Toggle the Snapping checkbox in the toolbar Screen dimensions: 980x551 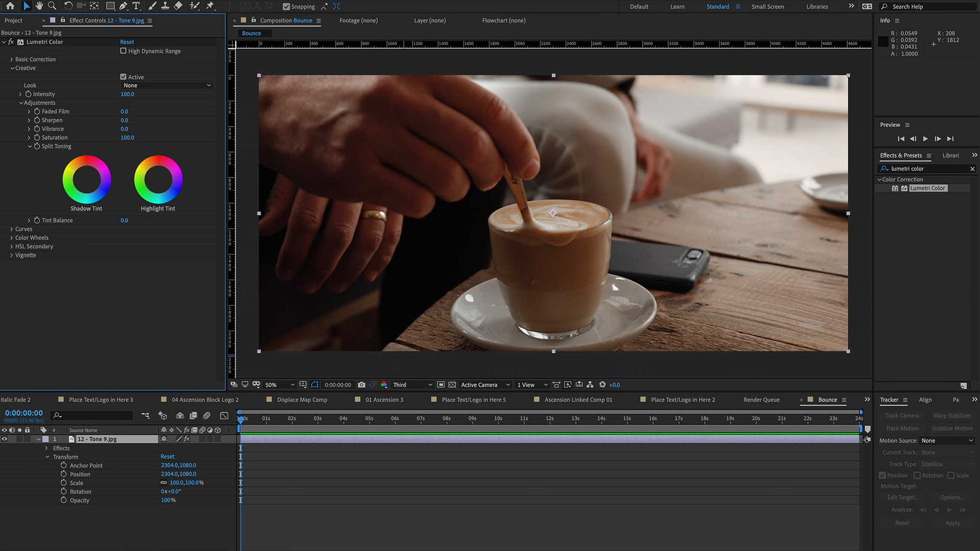click(285, 7)
